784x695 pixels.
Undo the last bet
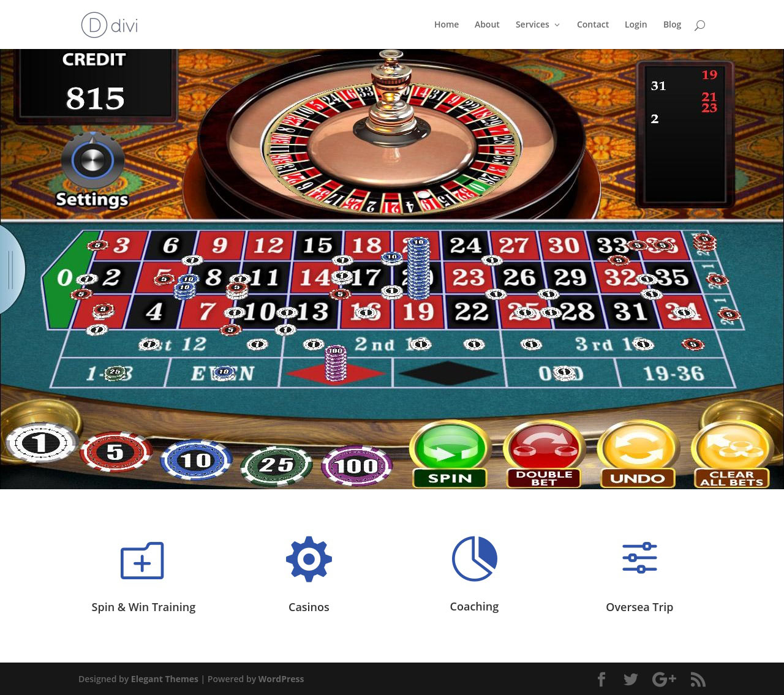click(x=638, y=454)
